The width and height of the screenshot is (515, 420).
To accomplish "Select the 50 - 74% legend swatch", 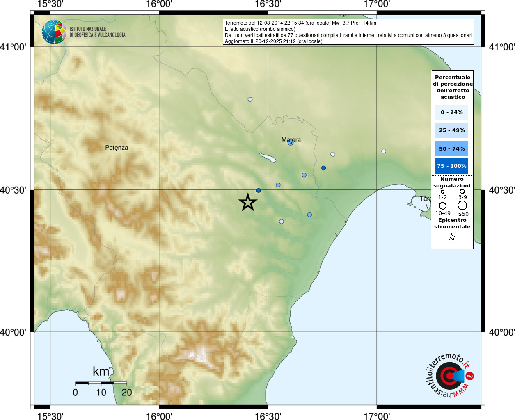I will point(451,148).
